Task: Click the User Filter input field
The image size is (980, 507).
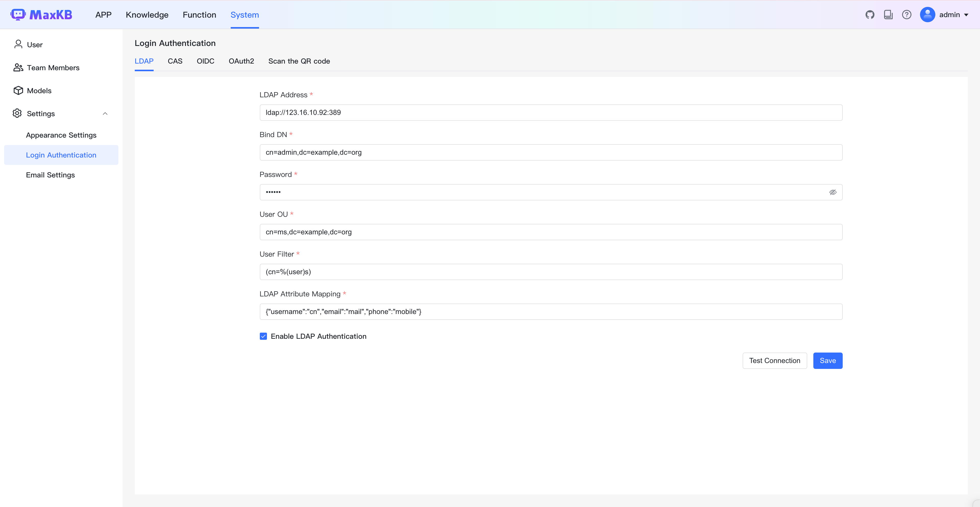Action: (551, 272)
